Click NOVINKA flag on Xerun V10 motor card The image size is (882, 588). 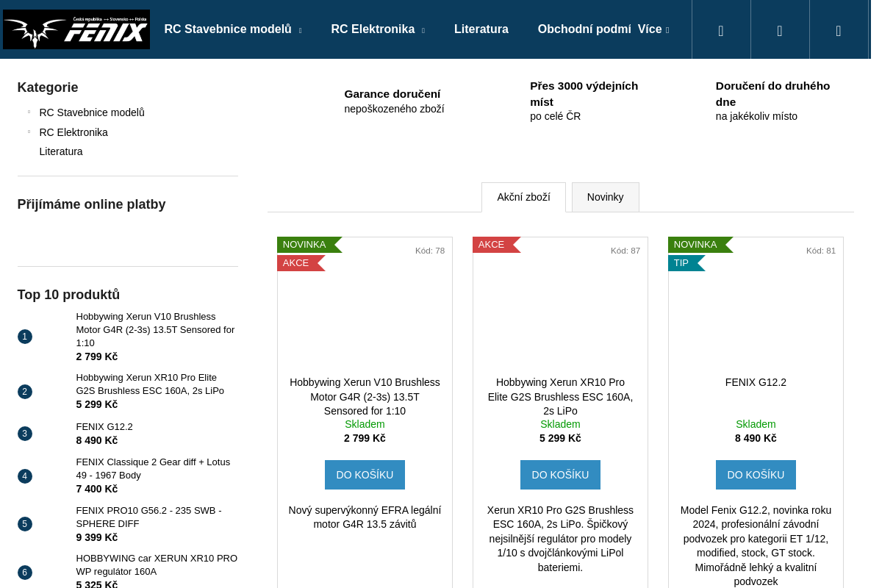[x=309, y=245]
